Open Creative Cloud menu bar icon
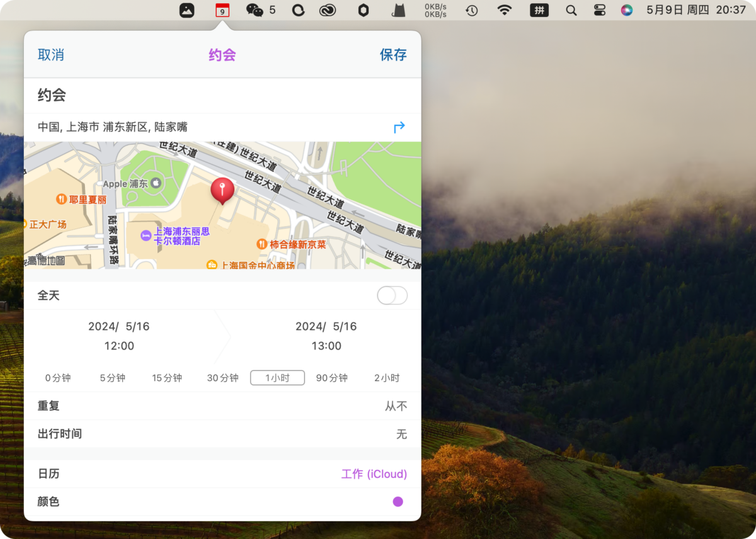 328,10
